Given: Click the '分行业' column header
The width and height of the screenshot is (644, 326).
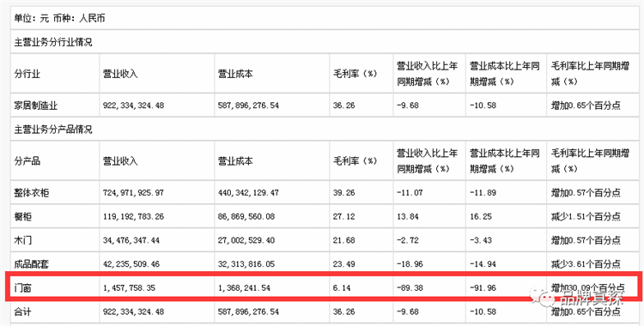Looking at the screenshot, I should click(x=27, y=75).
